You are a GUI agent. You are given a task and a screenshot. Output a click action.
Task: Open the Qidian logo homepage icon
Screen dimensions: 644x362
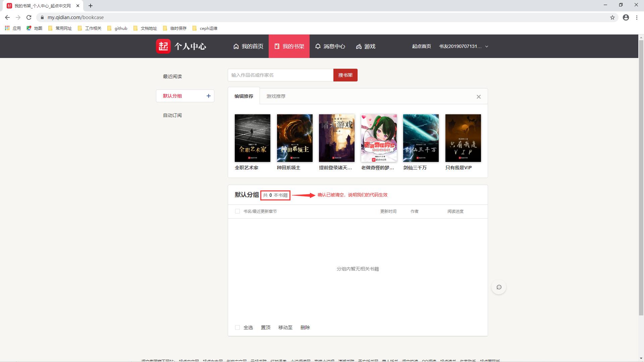click(x=163, y=46)
